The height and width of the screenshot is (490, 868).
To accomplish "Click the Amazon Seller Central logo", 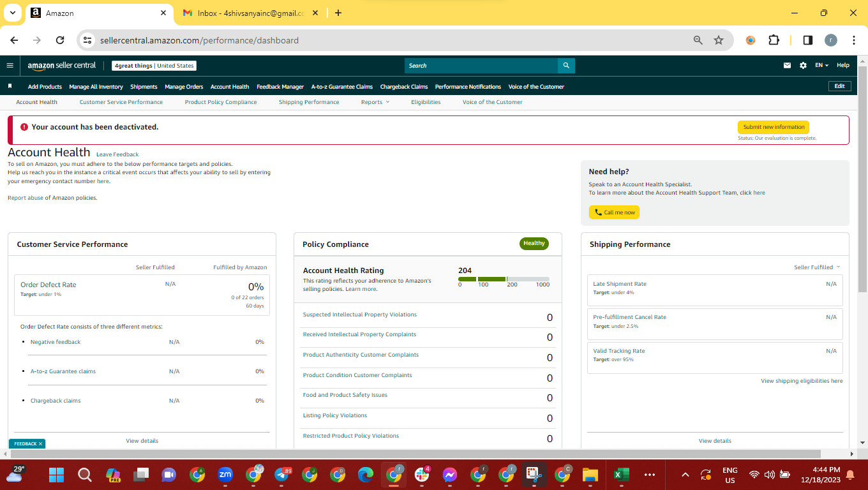I will tap(62, 65).
